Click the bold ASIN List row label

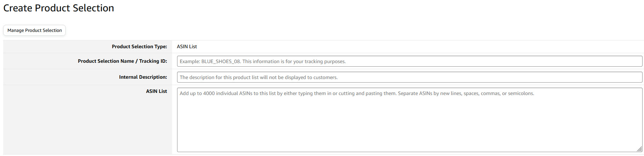coord(157,91)
